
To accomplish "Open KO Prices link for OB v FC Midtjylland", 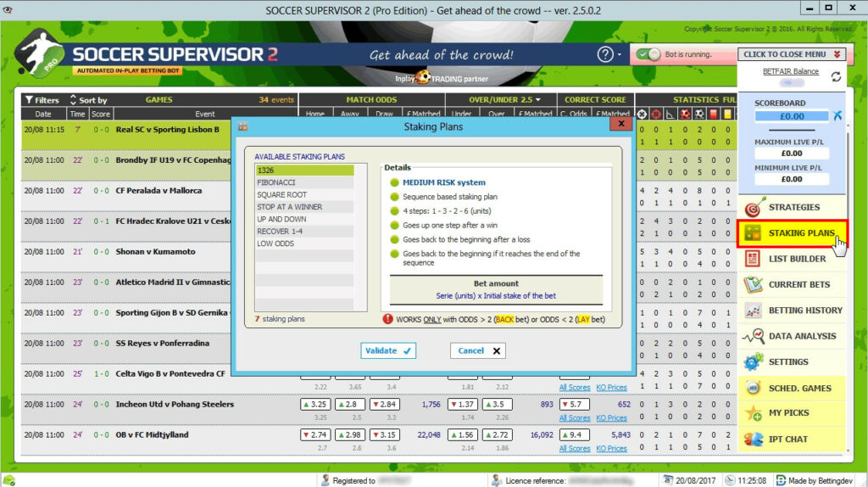I will 611,448.
